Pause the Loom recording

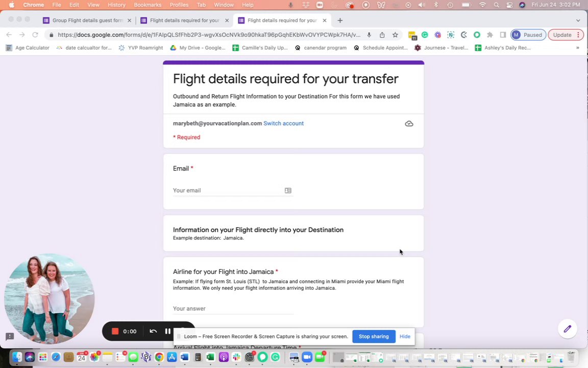tap(167, 331)
